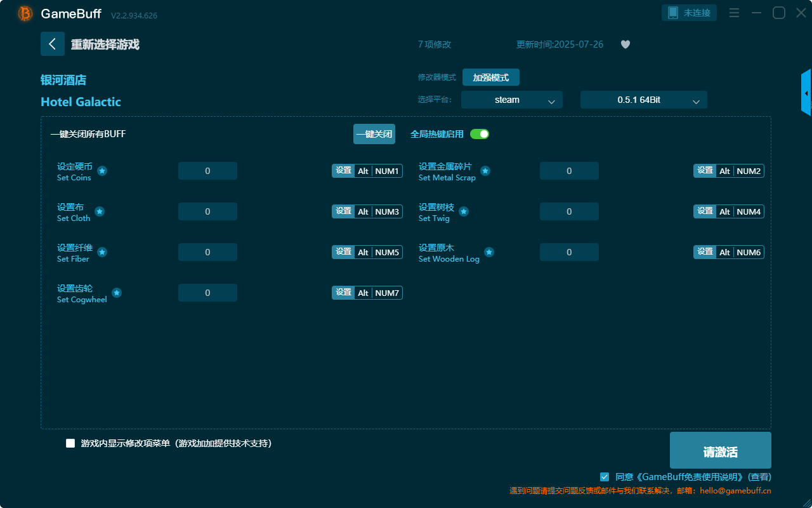
Task: Click the star icon next to Set Coins
Action: tap(101, 171)
